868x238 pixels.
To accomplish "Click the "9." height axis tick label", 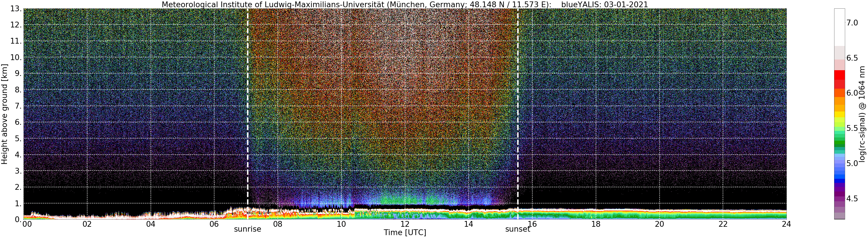I will coord(18,73).
